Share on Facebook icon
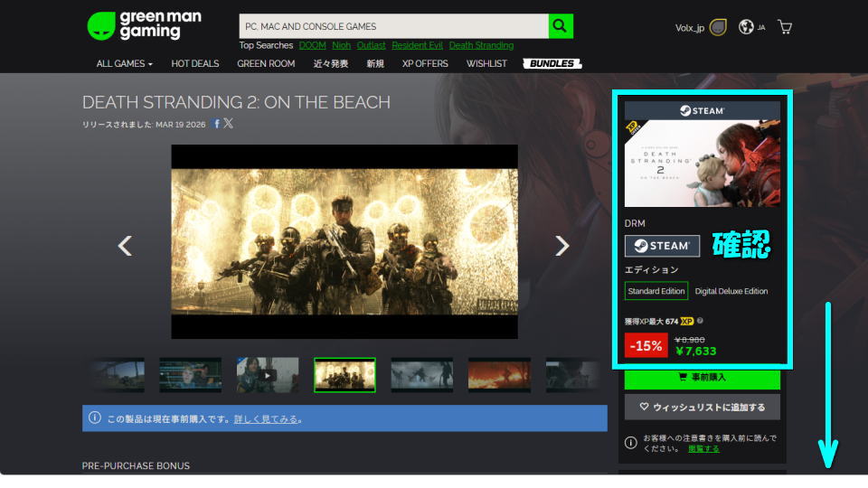Screen dimensions: 868x488 [x=217, y=124]
